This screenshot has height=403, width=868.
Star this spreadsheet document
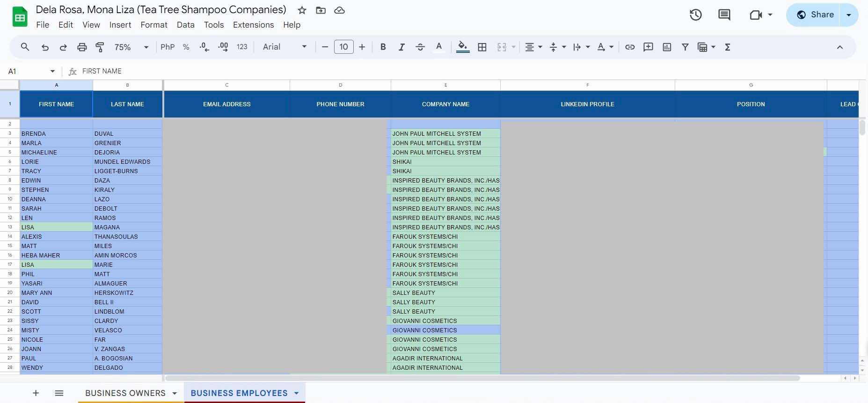[302, 10]
